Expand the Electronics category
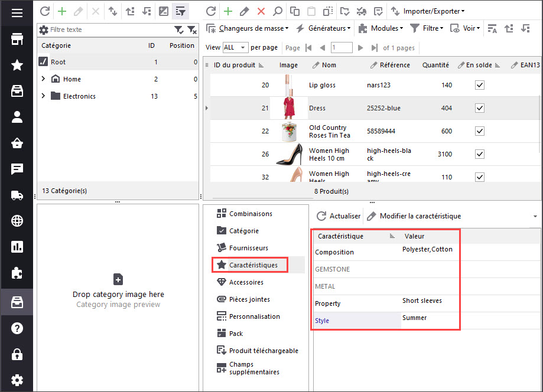The width and height of the screenshot is (543, 392). 43,96
